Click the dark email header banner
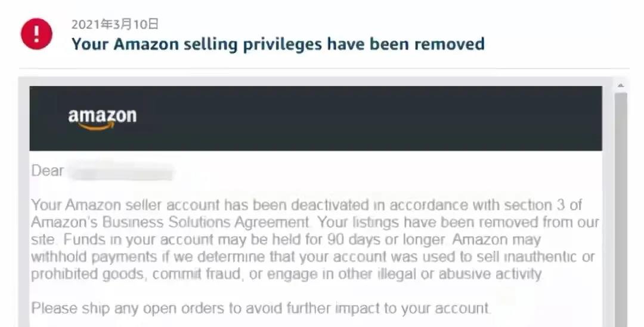This screenshot has width=644, height=327. (x=358, y=118)
